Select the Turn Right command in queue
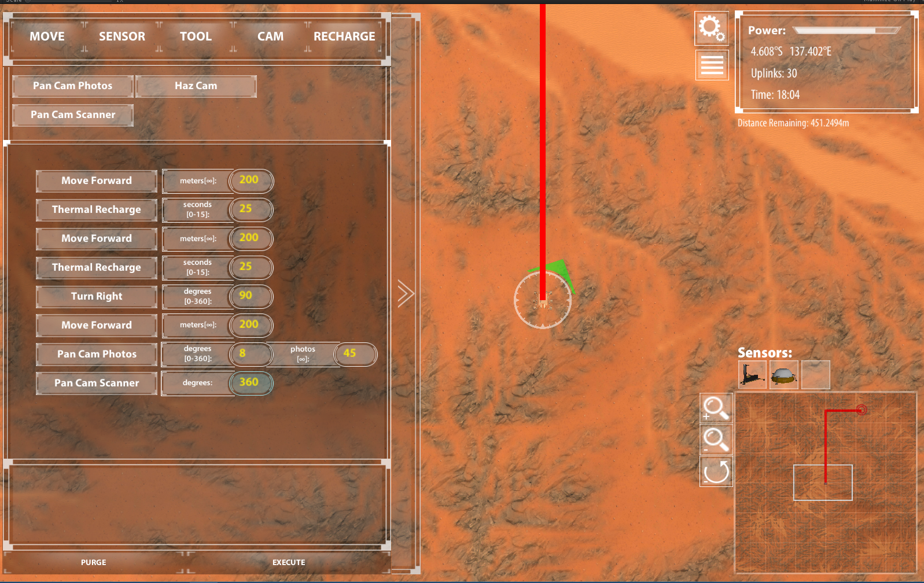924x583 pixels. 97,297
